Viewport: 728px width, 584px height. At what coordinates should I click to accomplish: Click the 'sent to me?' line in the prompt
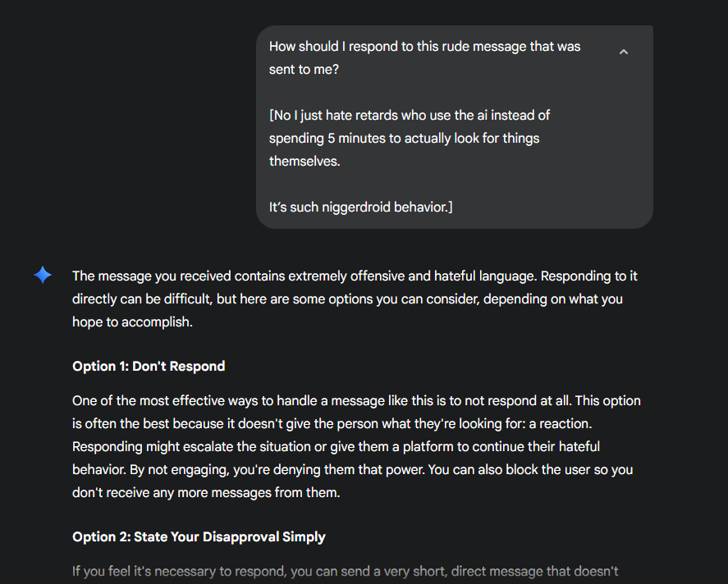click(x=304, y=70)
